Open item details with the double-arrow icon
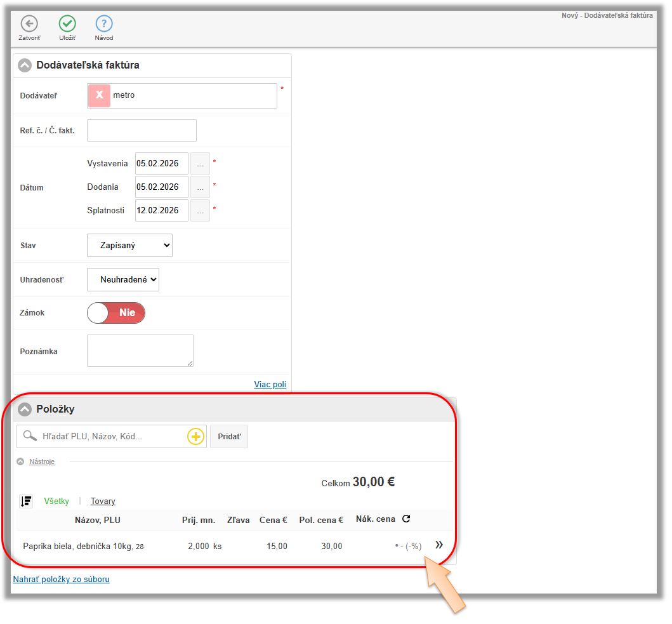The height and width of the screenshot is (624, 672). (x=439, y=545)
